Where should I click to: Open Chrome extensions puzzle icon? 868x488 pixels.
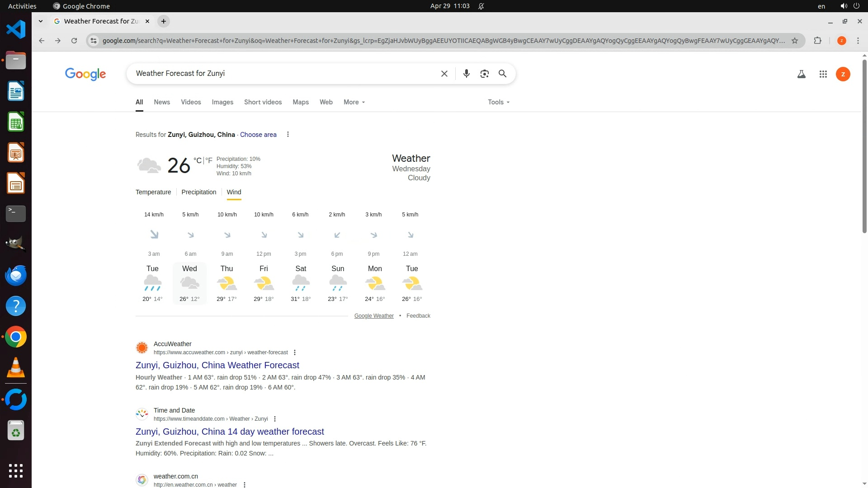pos(817,41)
